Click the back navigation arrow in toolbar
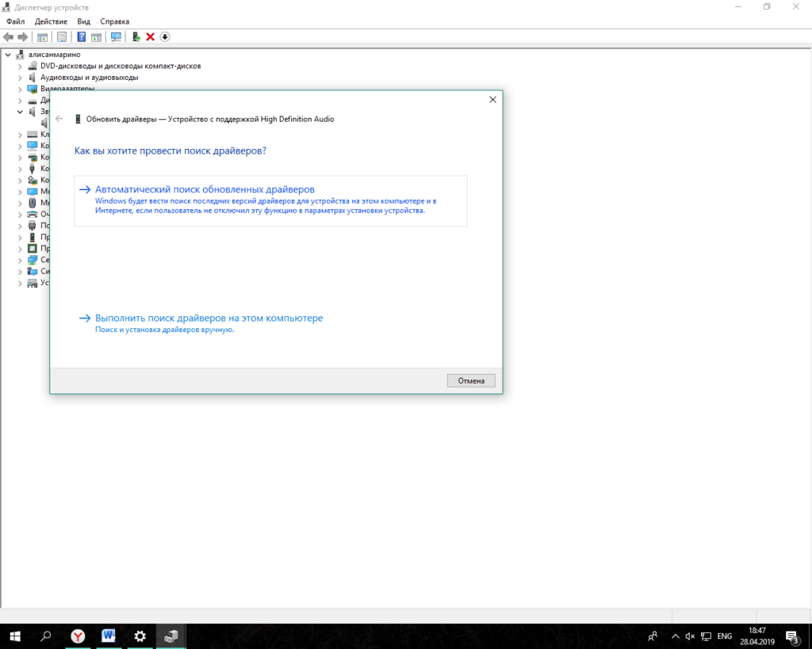This screenshot has width=812, height=649. tap(7, 36)
